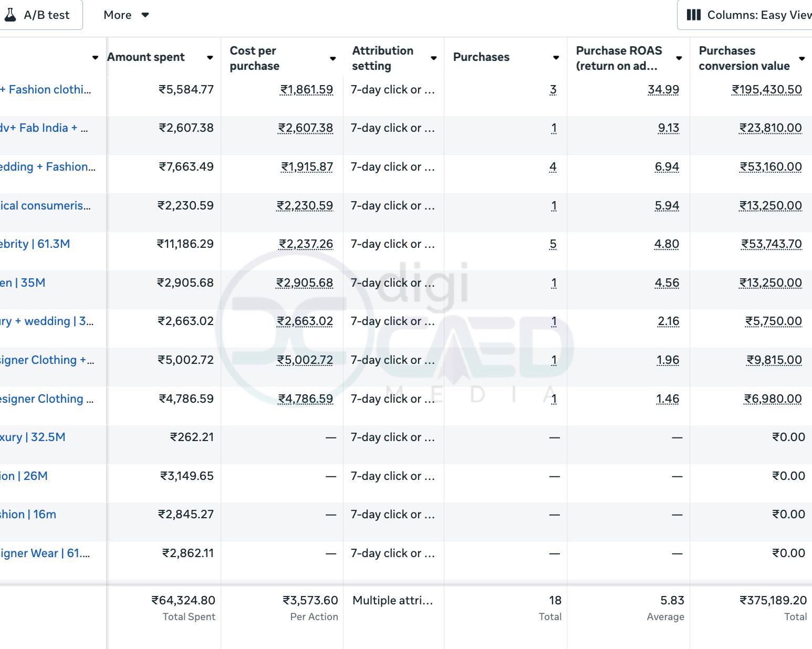Click the ₹195,430.50 conversion value
This screenshot has width=812, height=649.
767,90
